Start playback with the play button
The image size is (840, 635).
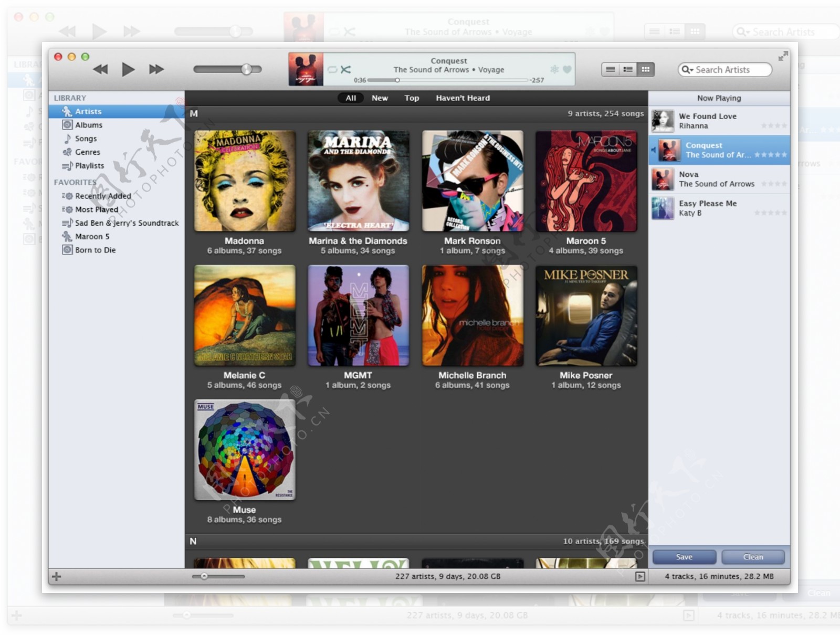tap(128, 69)
